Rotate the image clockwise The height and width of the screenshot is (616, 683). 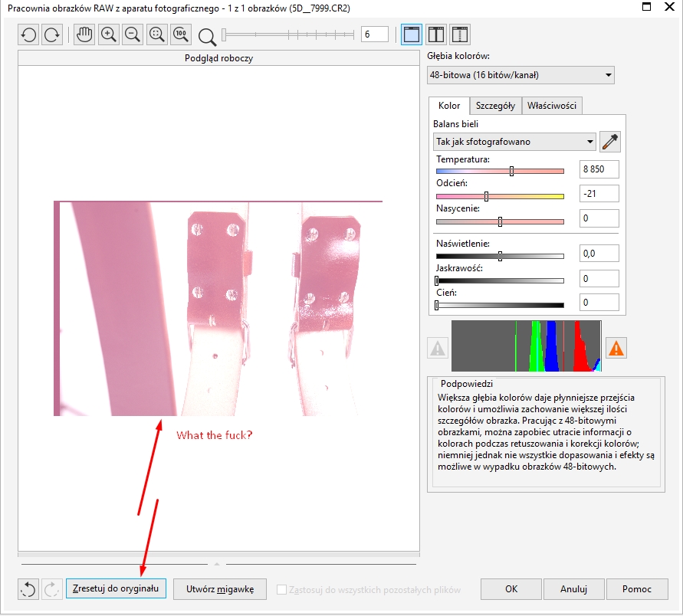[52, 34]
